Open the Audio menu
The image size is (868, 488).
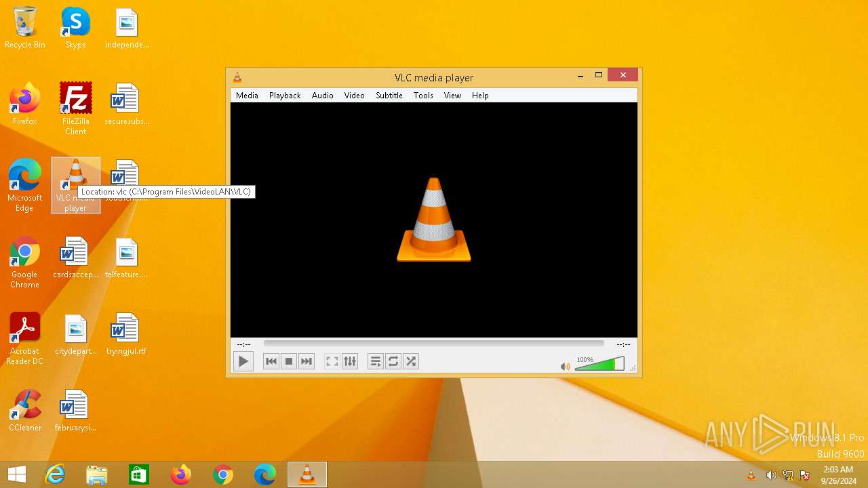[x=323, y=96]
